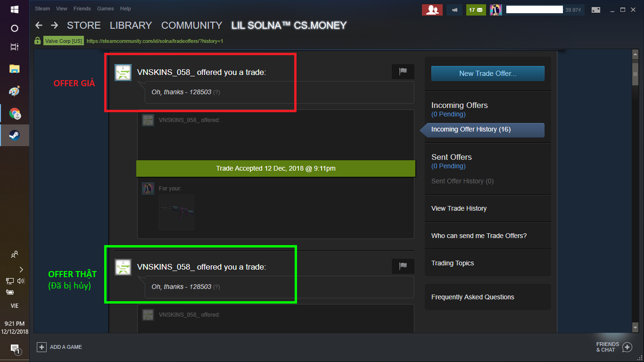Viewport: 644px width, 362px height.
Task: Go back with the left arrow
Action: pos(39,25)
